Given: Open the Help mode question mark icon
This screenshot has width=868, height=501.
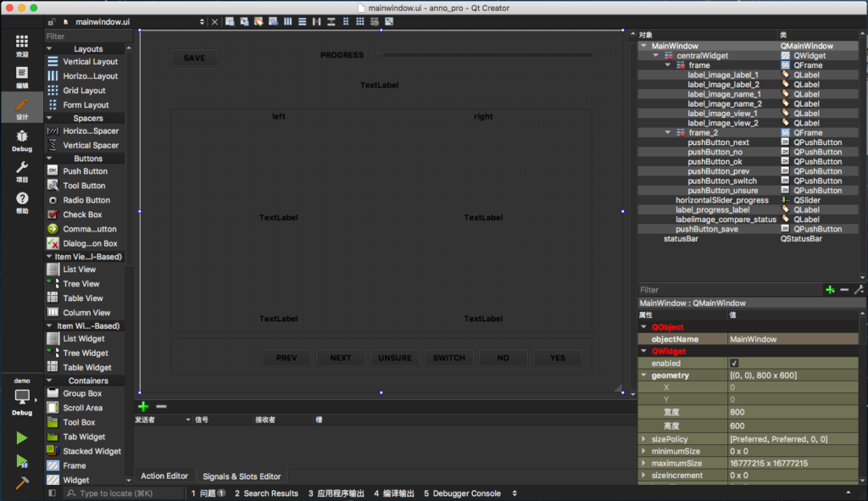Looking at the screenshot, I should [x=21, y=202].
